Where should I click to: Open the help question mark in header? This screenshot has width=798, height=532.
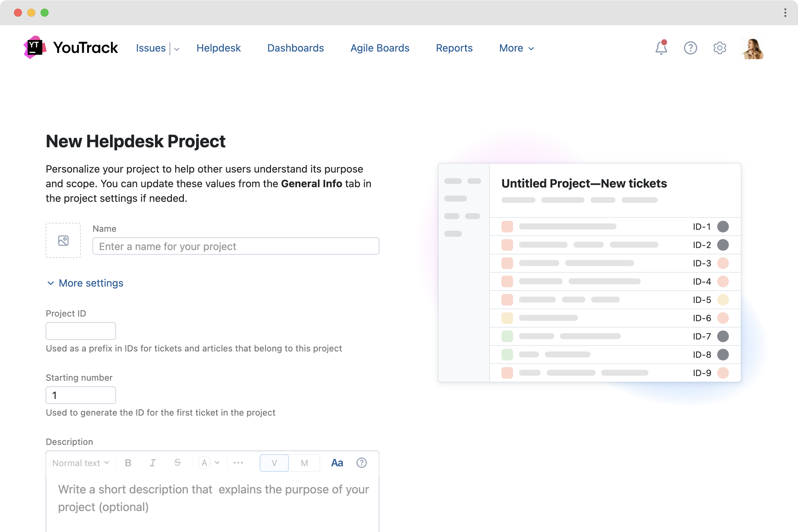690,48
